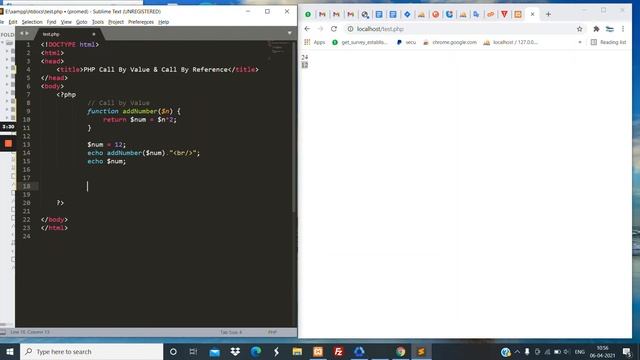Open Cortana circle icon on taskbar
The width and height of the screenshot is (640, 360).
tap(173, 351)
